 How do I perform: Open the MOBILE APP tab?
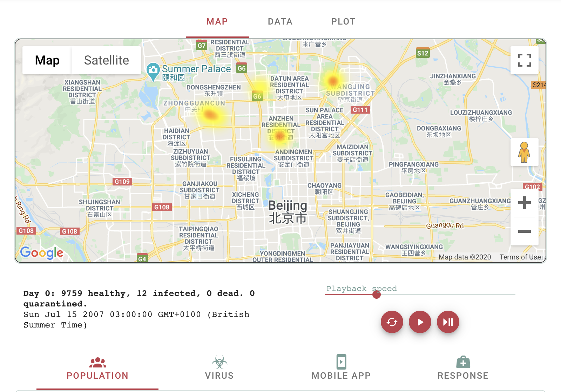[342, 369]
